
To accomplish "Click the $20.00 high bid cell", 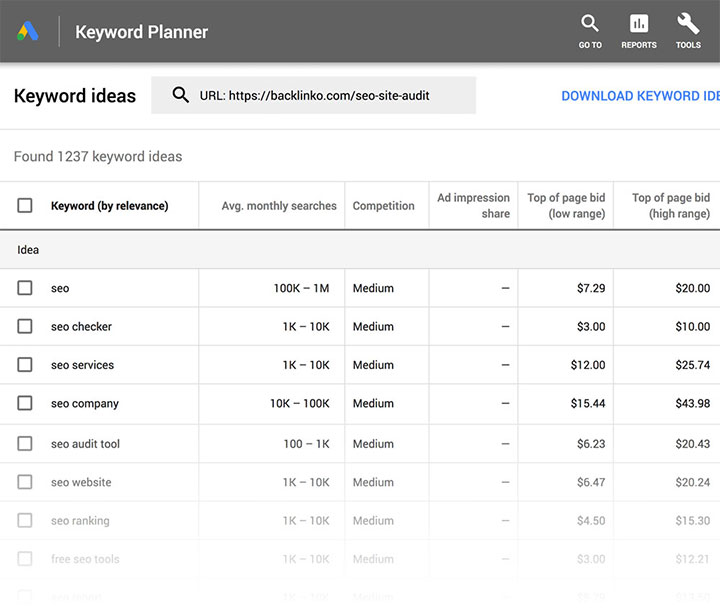I will point(692,288).
